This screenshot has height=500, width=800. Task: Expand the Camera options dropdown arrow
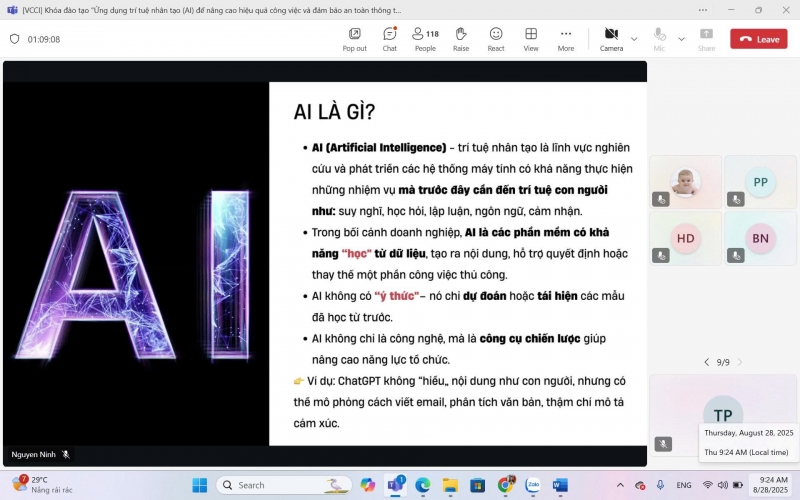coord(634,39)
